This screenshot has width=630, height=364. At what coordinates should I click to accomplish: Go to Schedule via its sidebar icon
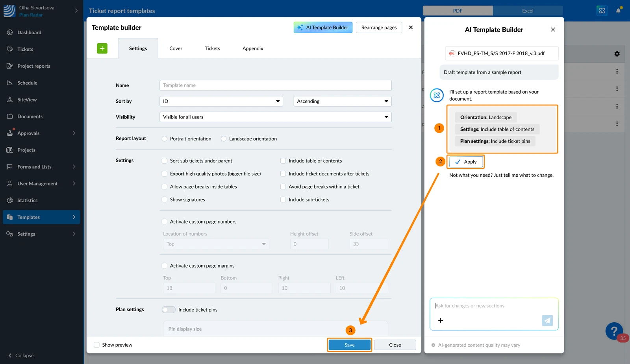10,83
